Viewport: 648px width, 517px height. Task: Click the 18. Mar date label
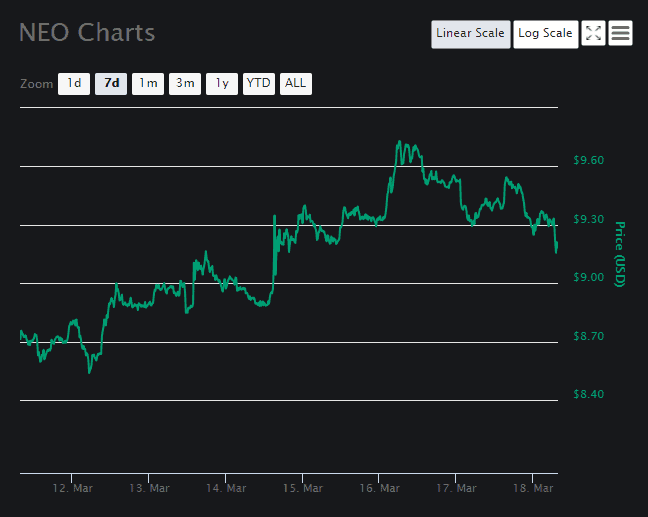coord(533,488)
